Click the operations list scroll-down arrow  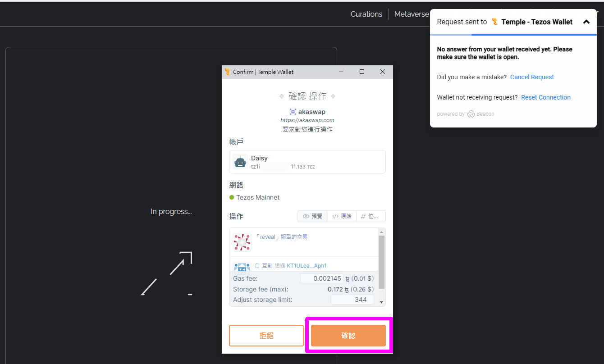382,302
